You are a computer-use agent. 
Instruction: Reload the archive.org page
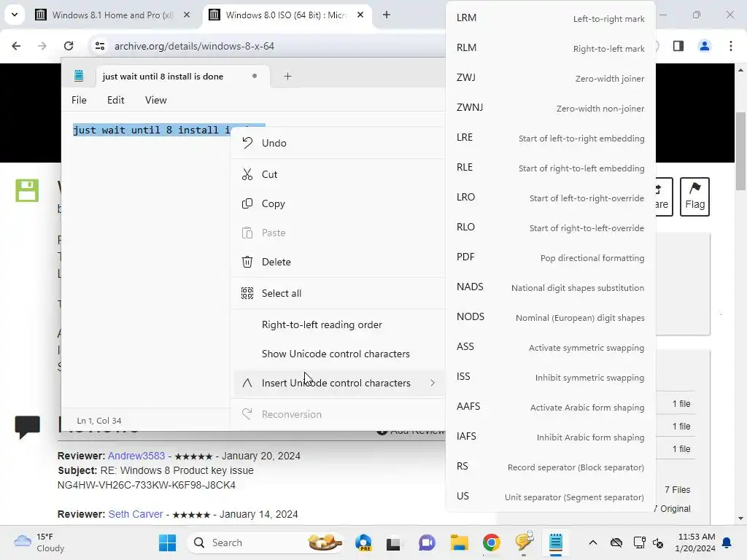point(69,46)
